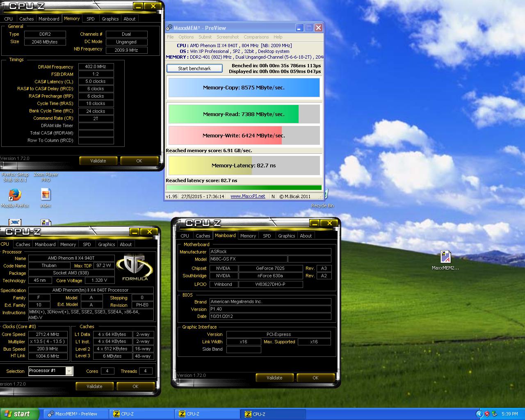Select SPD tab in mainboard CPU-Z window
This screenshot has height=420, width=525.
coord(267,236)
